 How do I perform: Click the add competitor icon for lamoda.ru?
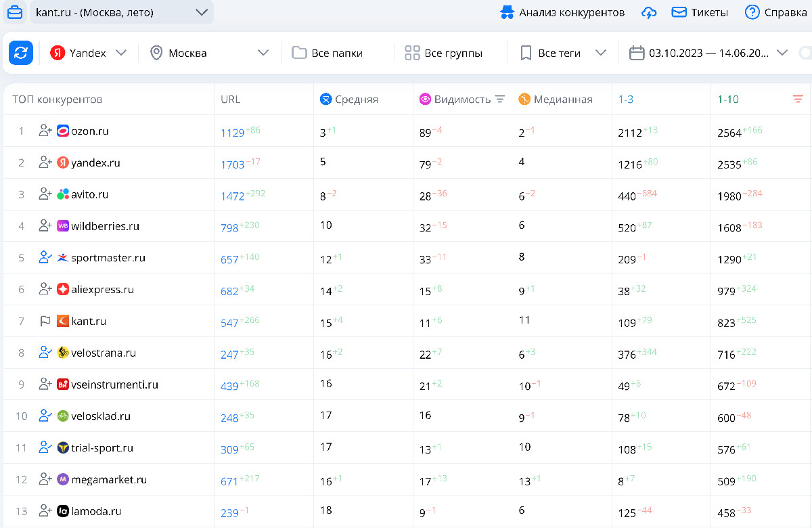click(45, 510)
